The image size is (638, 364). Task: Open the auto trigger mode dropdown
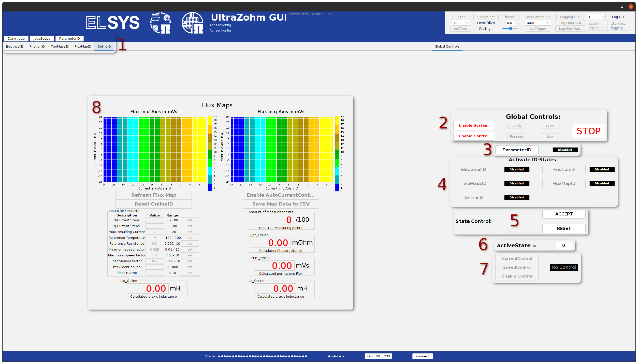538,23
